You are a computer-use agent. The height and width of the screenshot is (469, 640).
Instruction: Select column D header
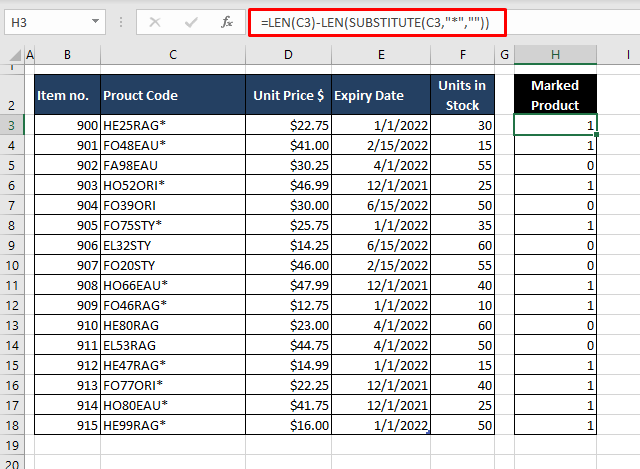[x=288, y=54]
